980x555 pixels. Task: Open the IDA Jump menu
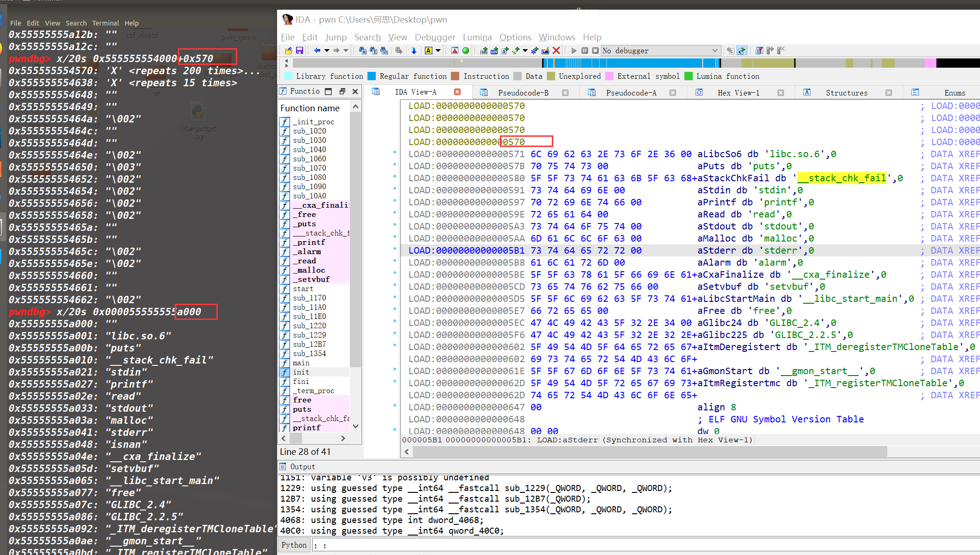coord(336,37)
